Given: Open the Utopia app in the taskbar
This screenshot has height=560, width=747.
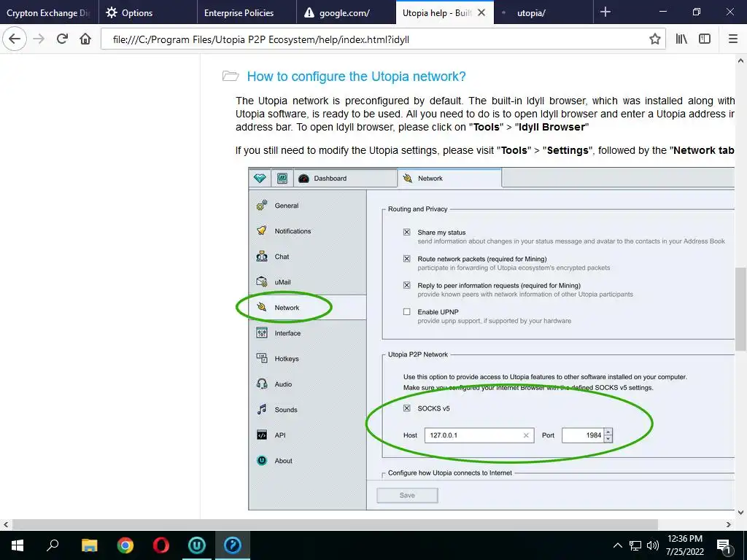Looking at the screenshot, I should 197,545.
